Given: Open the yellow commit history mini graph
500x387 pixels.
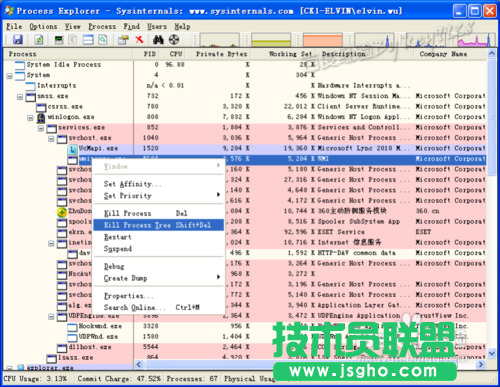Looking at the screenshot, I should point(271,40).
